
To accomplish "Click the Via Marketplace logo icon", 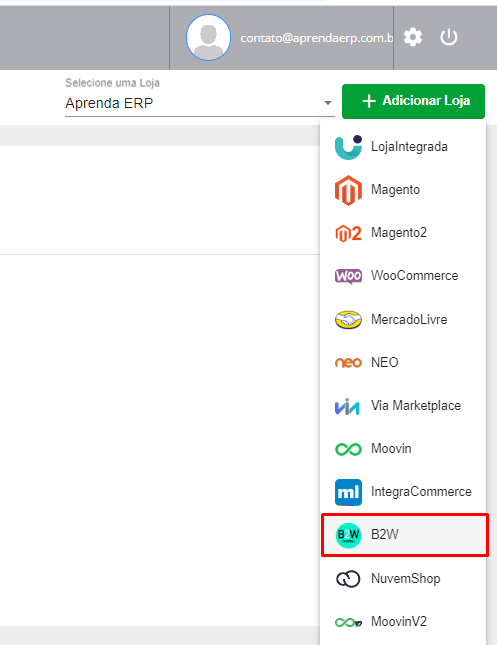I will (x=347, y=406).
